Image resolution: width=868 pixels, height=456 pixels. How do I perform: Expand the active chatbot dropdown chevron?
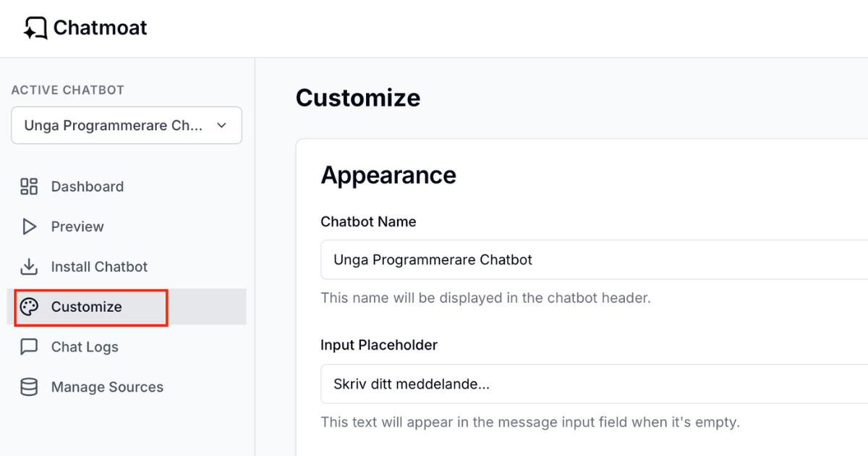222,125
